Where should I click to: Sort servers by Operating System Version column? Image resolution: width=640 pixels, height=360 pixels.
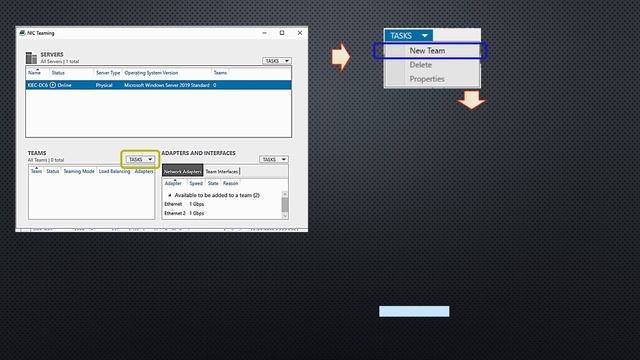151,73
